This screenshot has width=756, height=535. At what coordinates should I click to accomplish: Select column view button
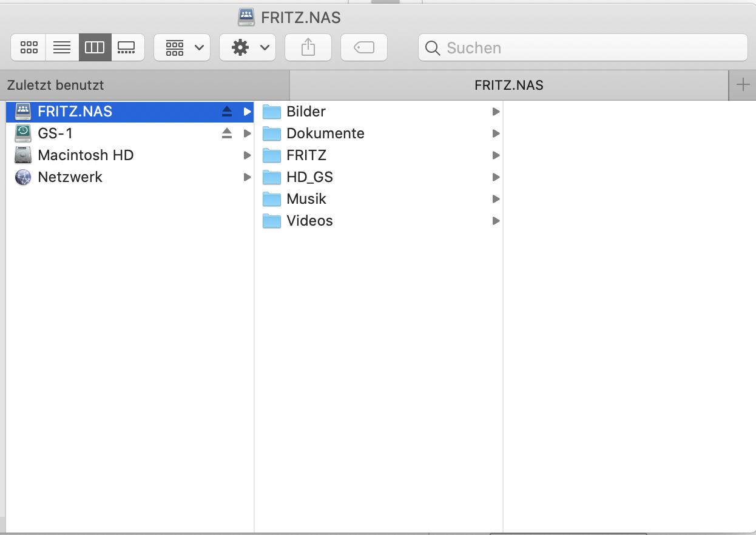(95, 47)
